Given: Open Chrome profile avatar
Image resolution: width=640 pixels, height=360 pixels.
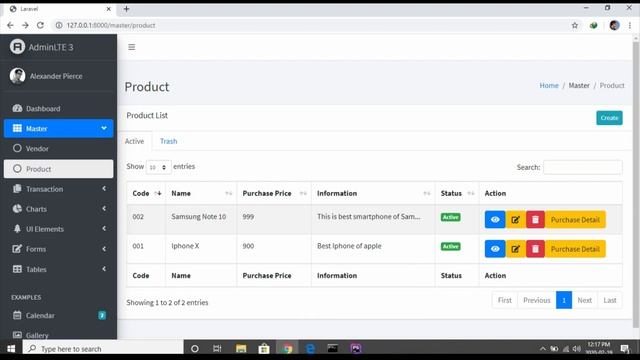Looking at the screenshot, I should (614, 25).
